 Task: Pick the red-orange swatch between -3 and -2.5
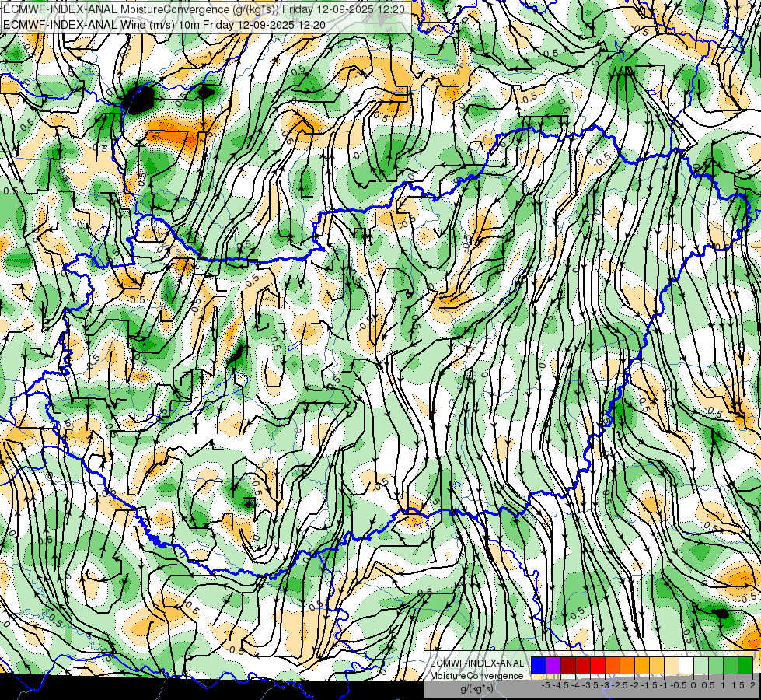pos(613,666)
